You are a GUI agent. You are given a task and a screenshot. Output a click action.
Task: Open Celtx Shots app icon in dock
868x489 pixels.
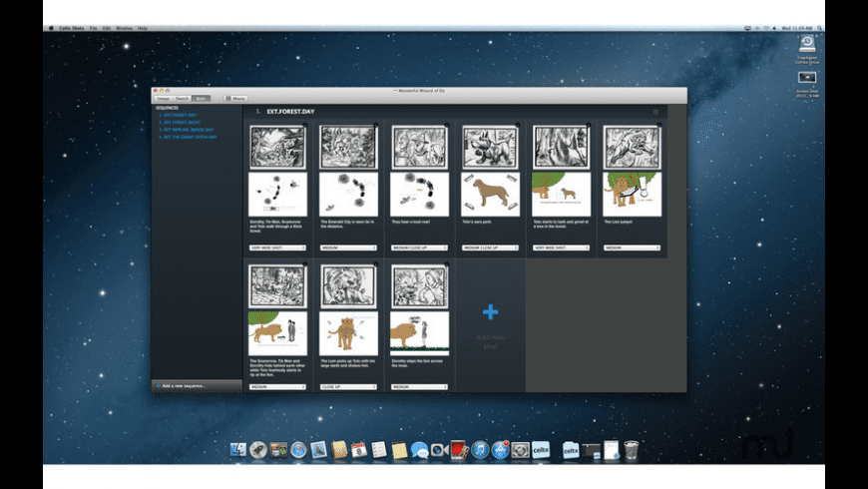tap(541, 450)
